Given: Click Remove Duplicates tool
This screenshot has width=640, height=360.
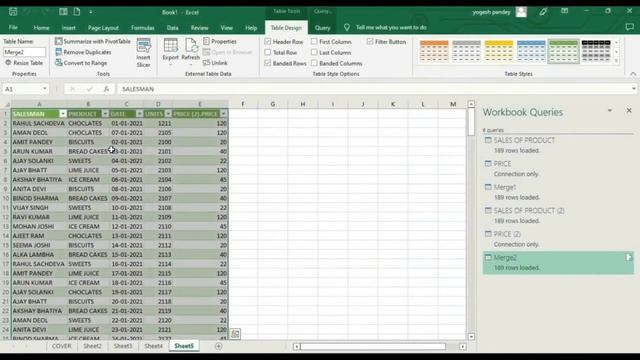Looking at the screenshot, I should pyautogui.click(x=83, y=52).
